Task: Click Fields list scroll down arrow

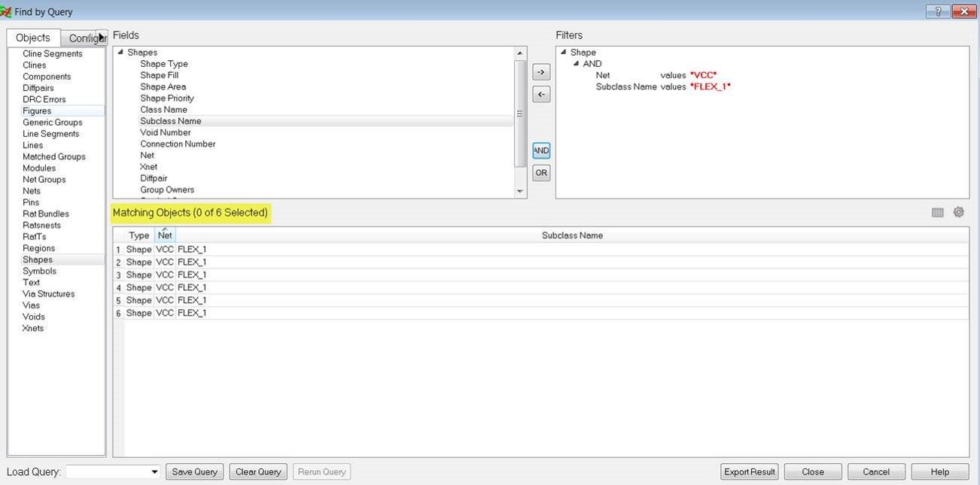Action: click(x=520, y=192)
